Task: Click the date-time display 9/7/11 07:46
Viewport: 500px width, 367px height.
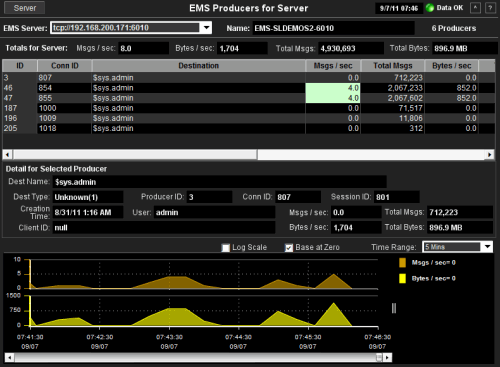Action: (x=399, y=8)
